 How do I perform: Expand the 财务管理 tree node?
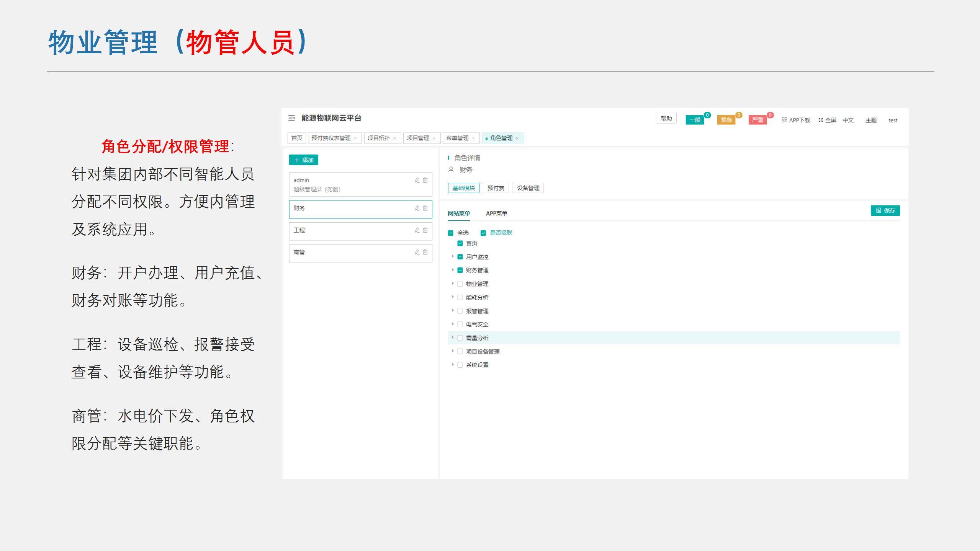453,270
